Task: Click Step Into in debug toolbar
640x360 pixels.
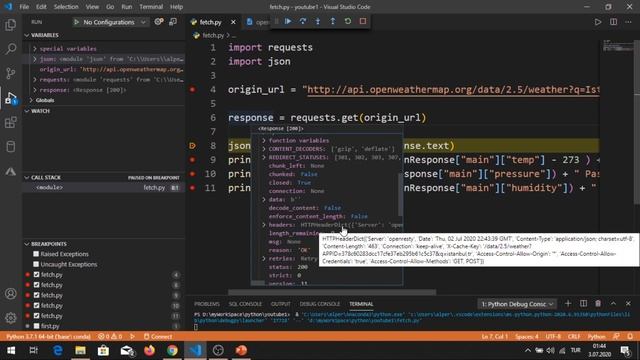Action: point(318,21)
